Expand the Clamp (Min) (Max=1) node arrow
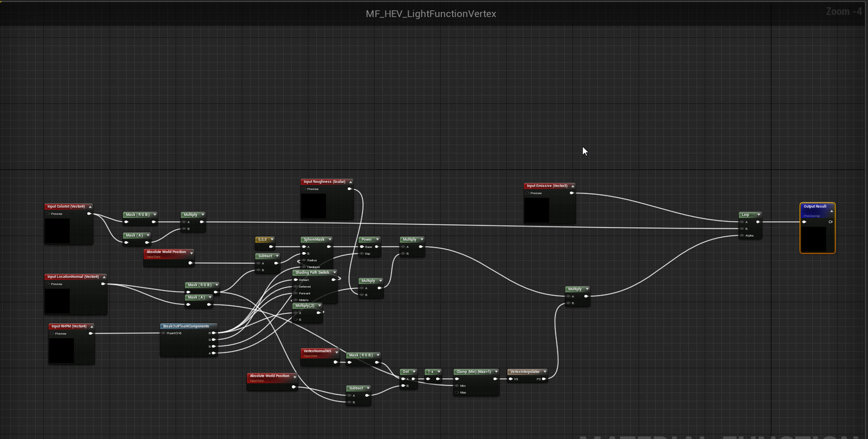868x439 pixels. pyautogui.click(x=496, y=372)
